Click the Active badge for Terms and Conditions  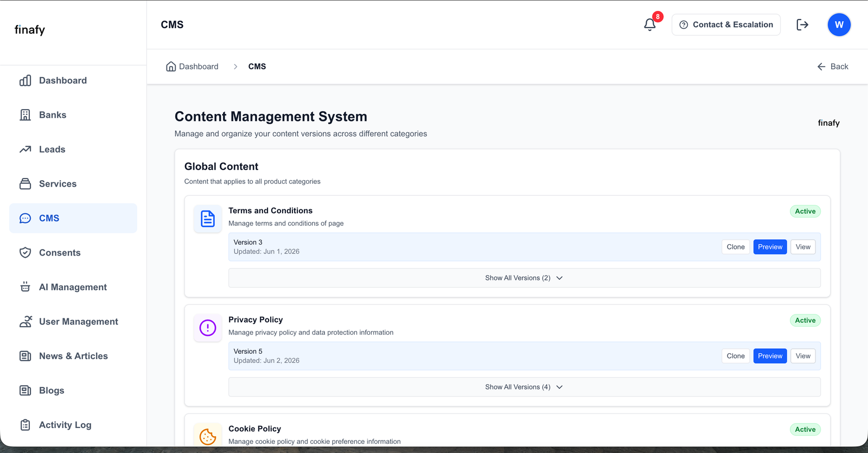click(805, 212)
